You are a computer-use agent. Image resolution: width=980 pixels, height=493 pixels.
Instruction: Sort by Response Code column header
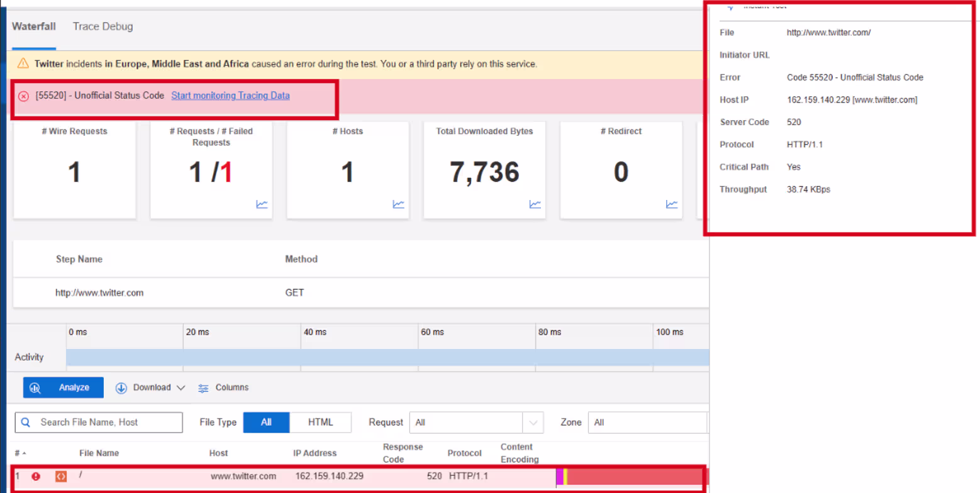pos(403,453)
